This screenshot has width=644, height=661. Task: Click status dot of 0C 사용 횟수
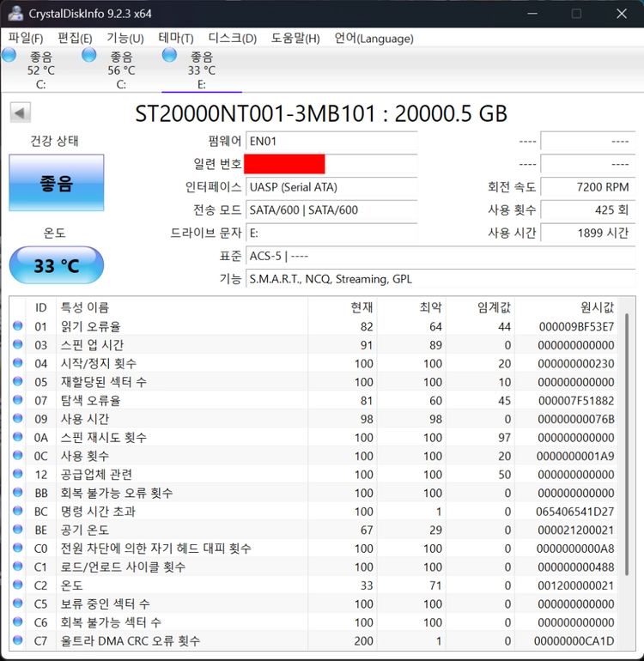pyautogui.click(x=18, y=455)
